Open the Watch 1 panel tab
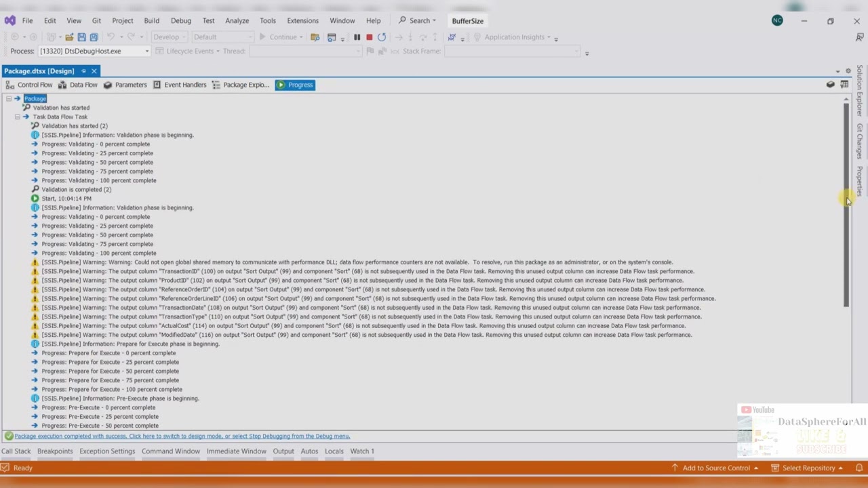This screenshot has height=488, width=868. [x=362, y=451]
